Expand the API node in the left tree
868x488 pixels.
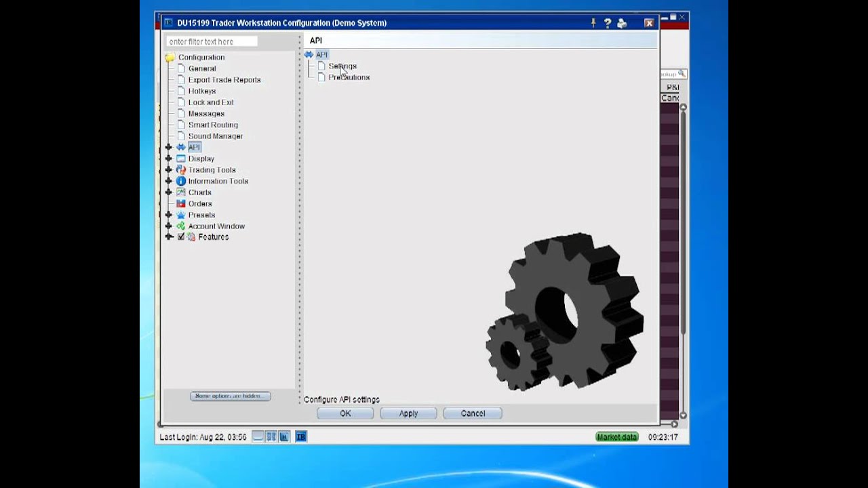(x=169, y=147)
